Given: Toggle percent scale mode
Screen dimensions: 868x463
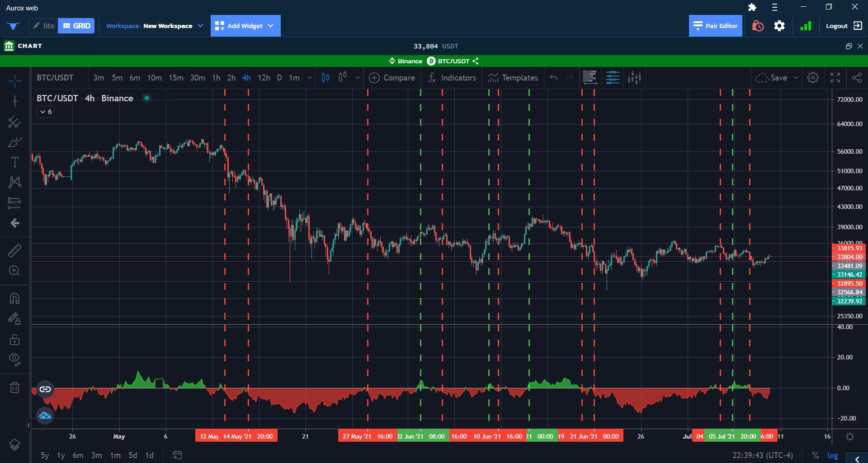Looking at the screenshot, I should [x=815, y=455].
